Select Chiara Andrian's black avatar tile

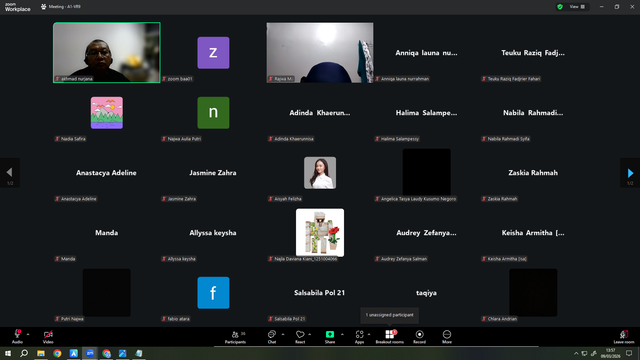(533, 293)
